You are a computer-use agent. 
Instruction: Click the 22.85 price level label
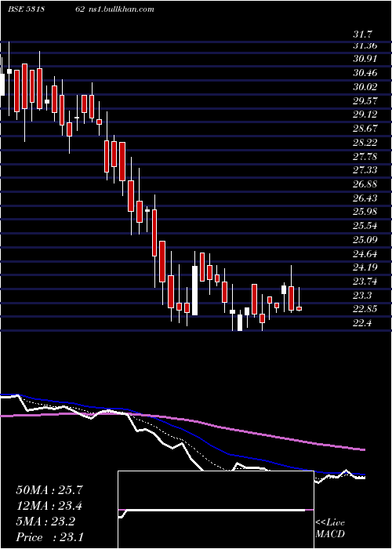[365, 309]
